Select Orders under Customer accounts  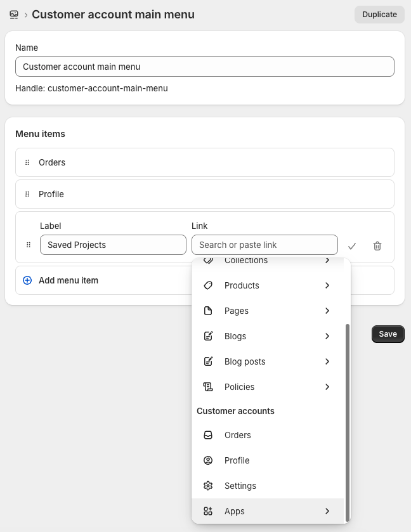(x=237, y=435)
